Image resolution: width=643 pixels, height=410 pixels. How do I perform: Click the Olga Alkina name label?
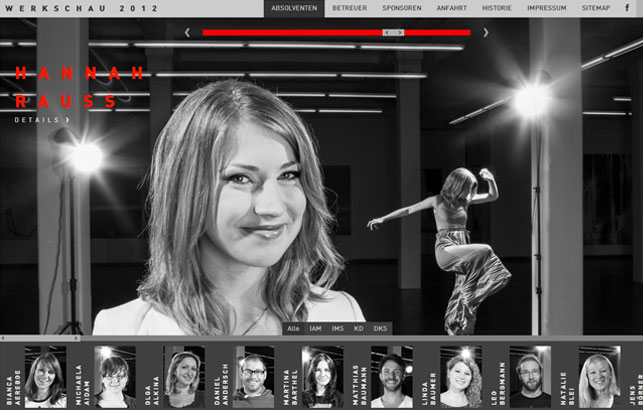[152, 391]
